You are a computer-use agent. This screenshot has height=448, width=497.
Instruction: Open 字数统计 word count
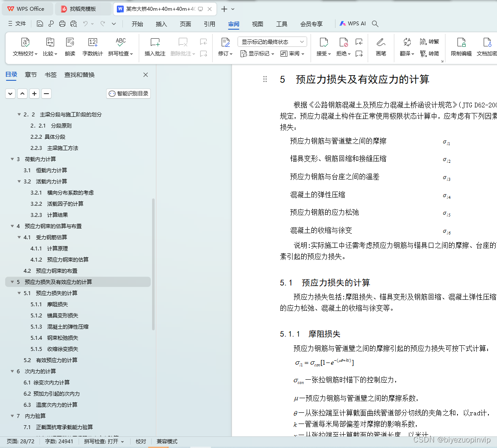pos(92,47)
